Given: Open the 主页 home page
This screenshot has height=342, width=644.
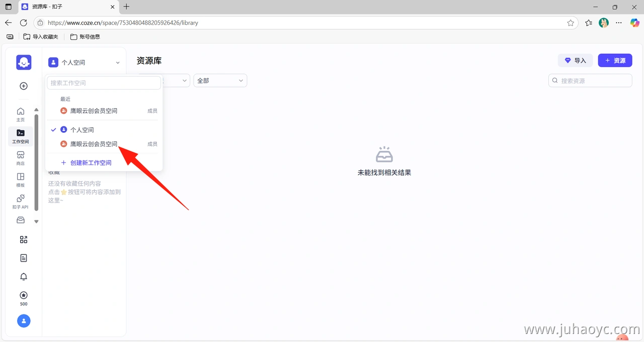Looking at the screenshot, I should [x=21, y=114].
